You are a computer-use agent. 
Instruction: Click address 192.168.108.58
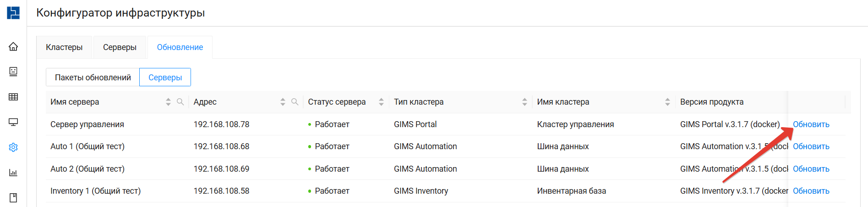pyautogui.click(x=221, y=191)
